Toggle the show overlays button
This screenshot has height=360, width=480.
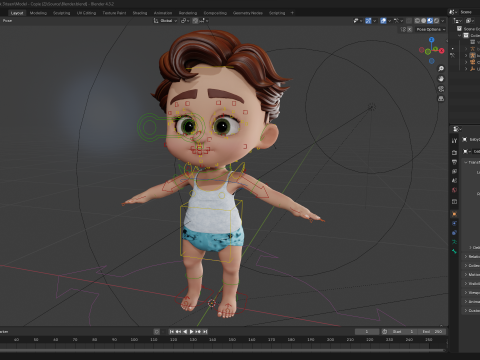click(x=383, y=21)
